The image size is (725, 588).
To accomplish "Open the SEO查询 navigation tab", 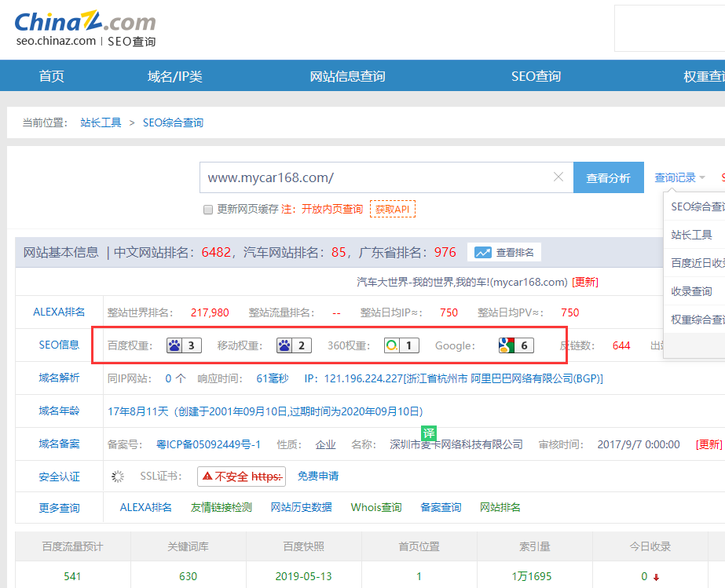I will click(x=536, y=76).
